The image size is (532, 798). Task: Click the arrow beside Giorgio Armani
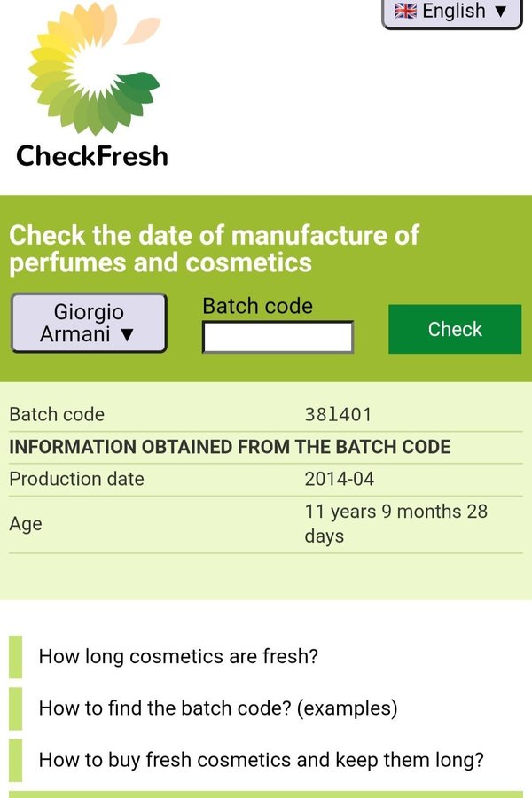tap(127, 335)
